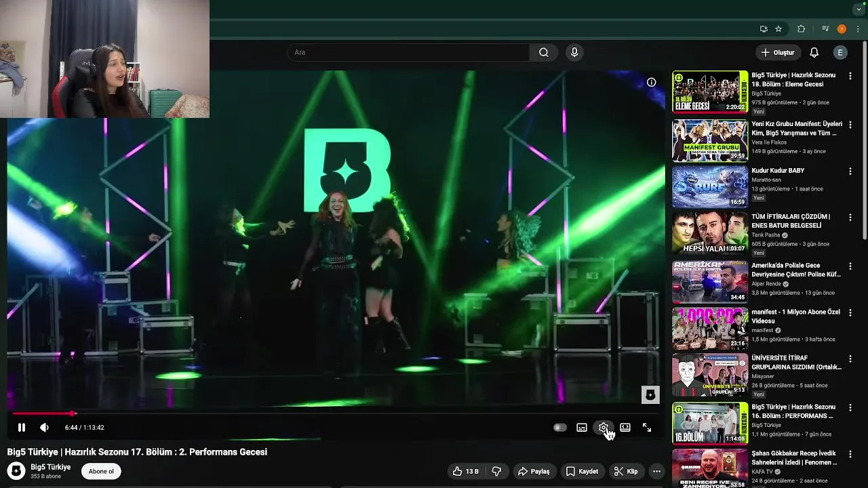This screenshot has height=488, width=868.
Task: Open options for Yeni Kız Grubu Manifest video
Action: pyautogui.click(x=850, y=125)
